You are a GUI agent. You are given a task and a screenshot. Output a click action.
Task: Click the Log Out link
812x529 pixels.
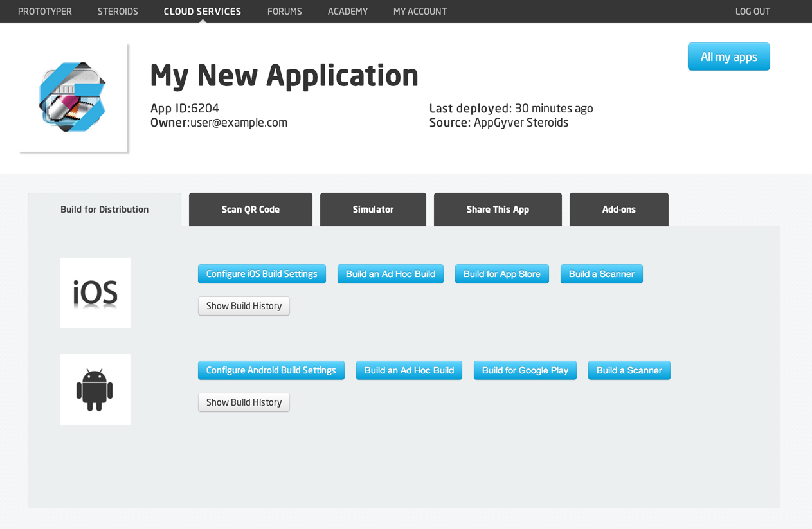tap(752, 12)
